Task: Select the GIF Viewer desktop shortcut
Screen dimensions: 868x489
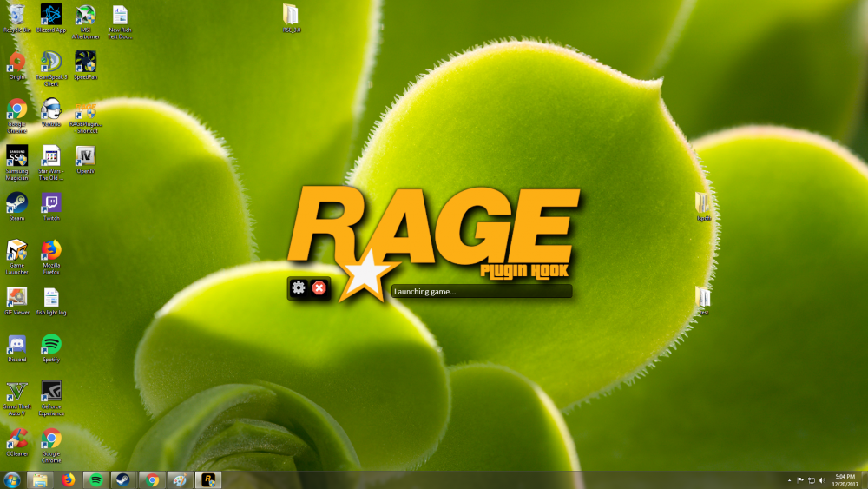Action: point(17,301)
